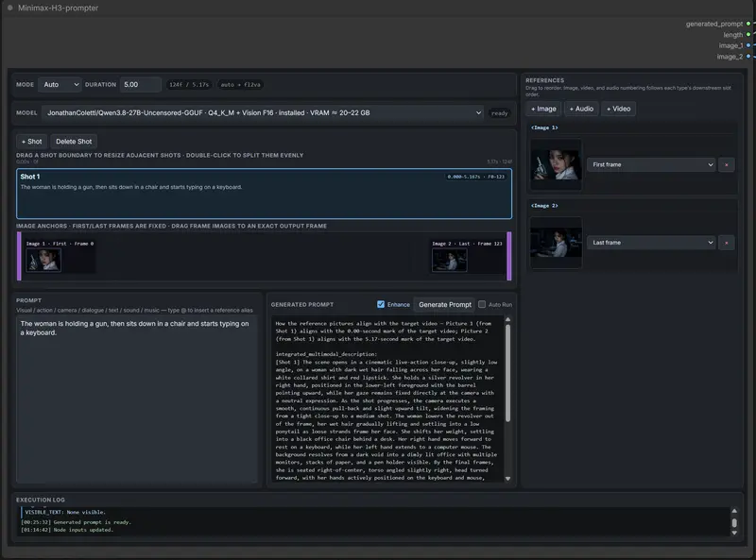Collapse the Minimax-H3-prompter node via its title dot

(9, 8)
